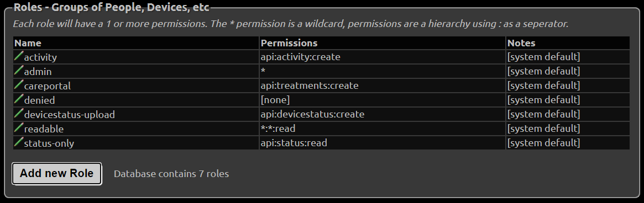Click the admin role's system default note
This screenshot has width=644, height=203.
[544, 71]
